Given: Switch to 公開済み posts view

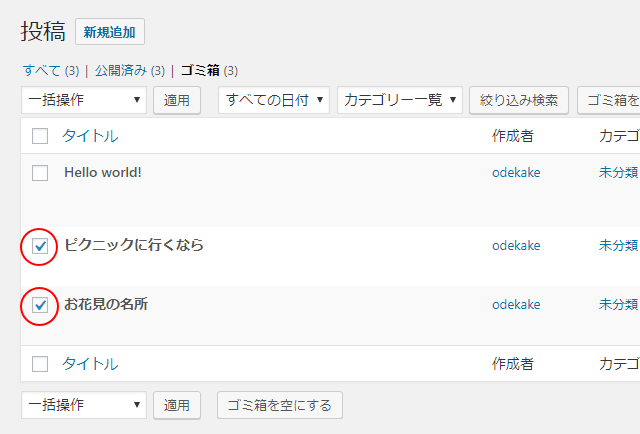Looking at the screenshot, I should (121, 71).
